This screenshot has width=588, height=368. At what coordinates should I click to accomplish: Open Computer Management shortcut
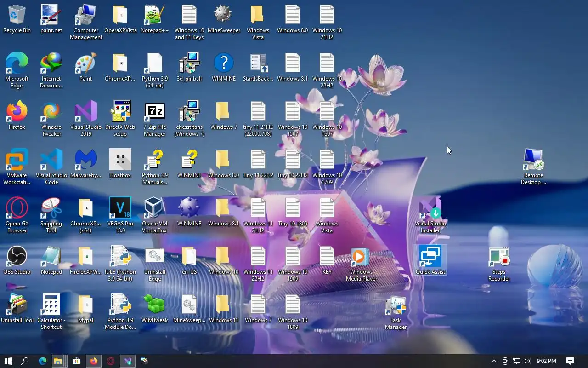pyautogui.click(x=86, y=23)
